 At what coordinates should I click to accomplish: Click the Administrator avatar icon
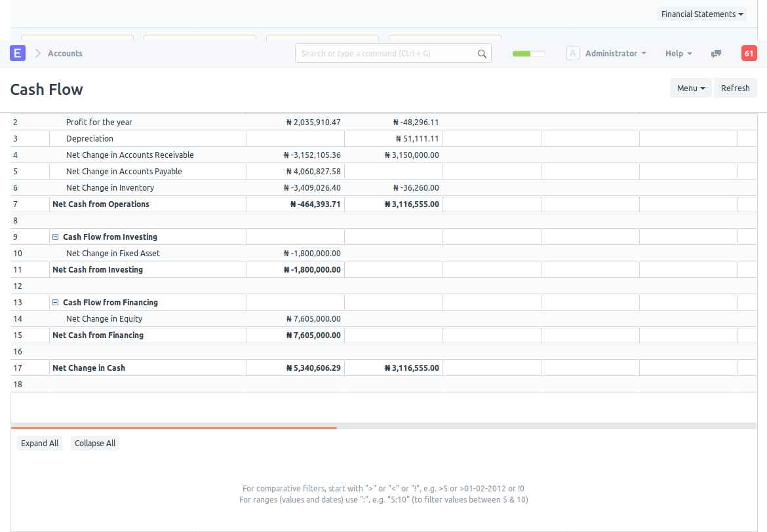tap(573, 54)
